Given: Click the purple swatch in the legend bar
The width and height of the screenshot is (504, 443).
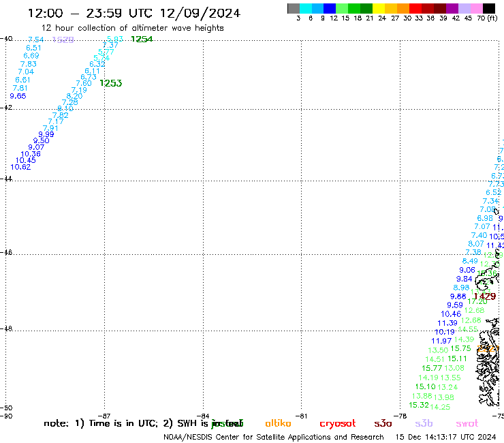Looking at the screenshot, I should coord(452,8).
